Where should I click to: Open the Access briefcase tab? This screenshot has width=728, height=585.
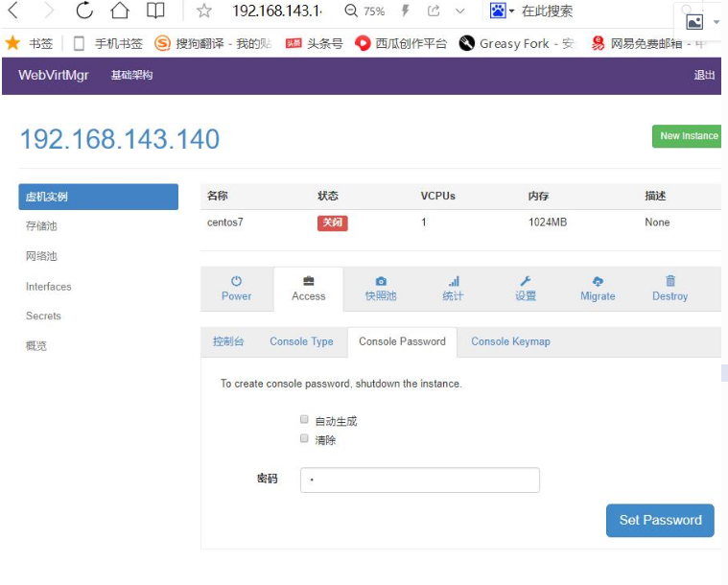click(308, 289)
